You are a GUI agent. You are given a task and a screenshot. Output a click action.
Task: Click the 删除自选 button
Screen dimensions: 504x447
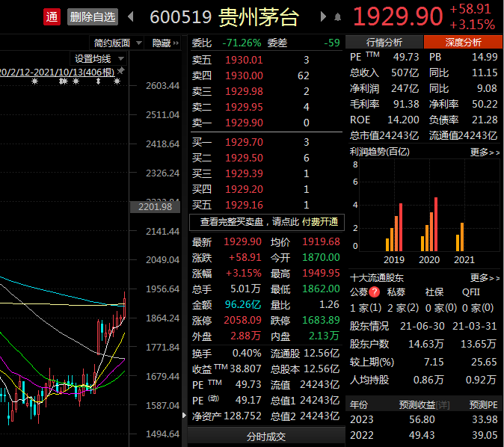click(93, 16)
